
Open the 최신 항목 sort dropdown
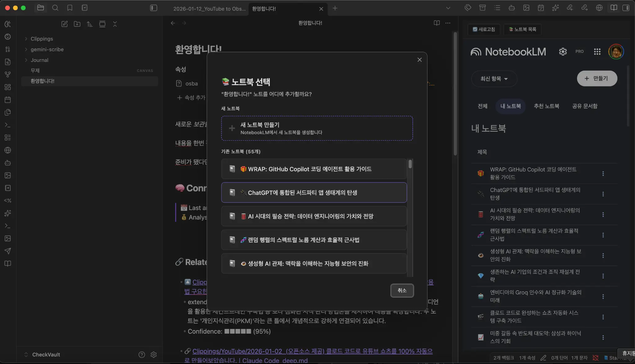pos(494,79)
